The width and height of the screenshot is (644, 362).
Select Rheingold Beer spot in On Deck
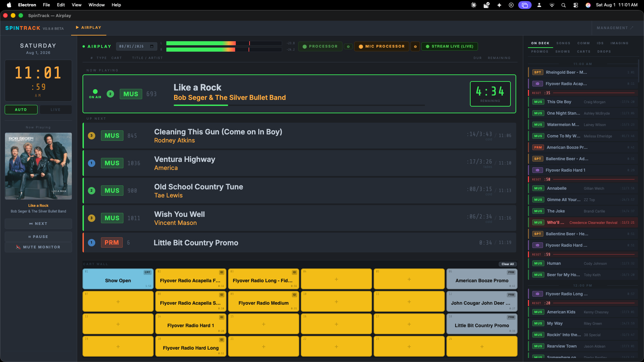click(583, 72)
